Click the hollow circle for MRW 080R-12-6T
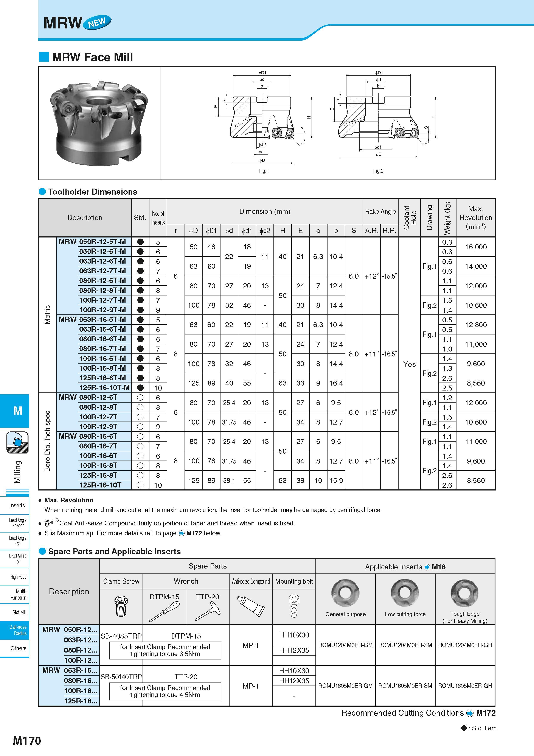534x756 pixels. pyautogui.click(x=140, y=397)
